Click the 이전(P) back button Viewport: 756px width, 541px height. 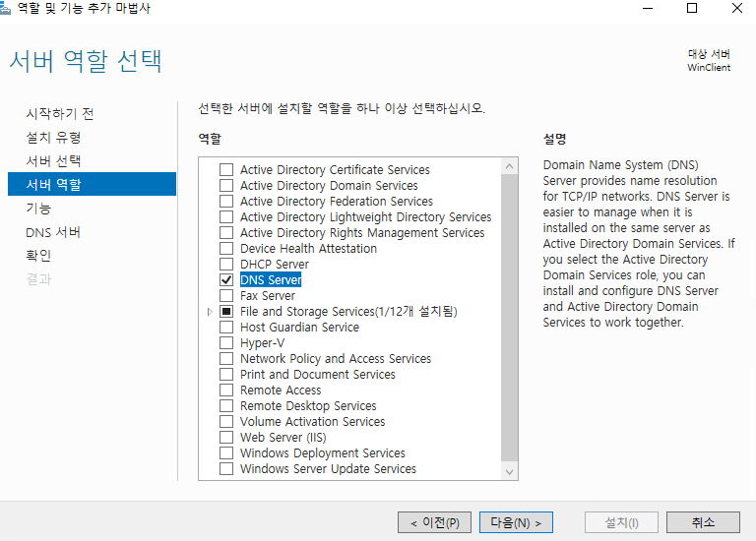point(434,522)
